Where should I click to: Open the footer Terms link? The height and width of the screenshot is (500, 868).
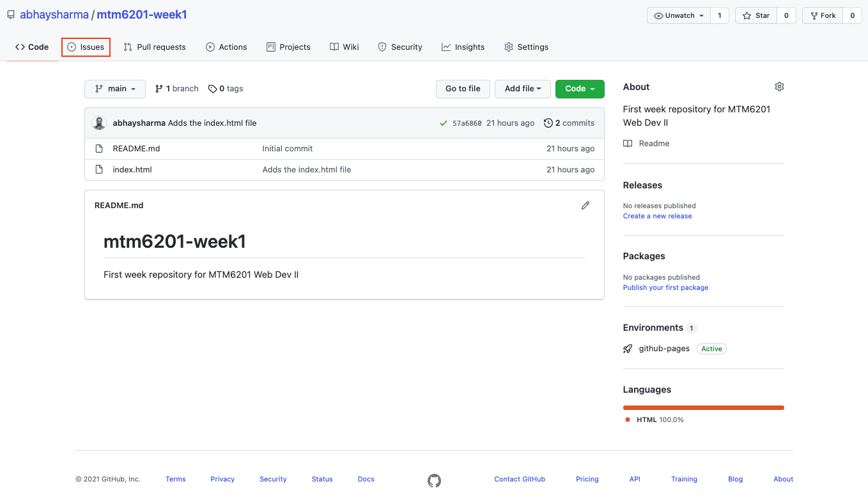176,479
